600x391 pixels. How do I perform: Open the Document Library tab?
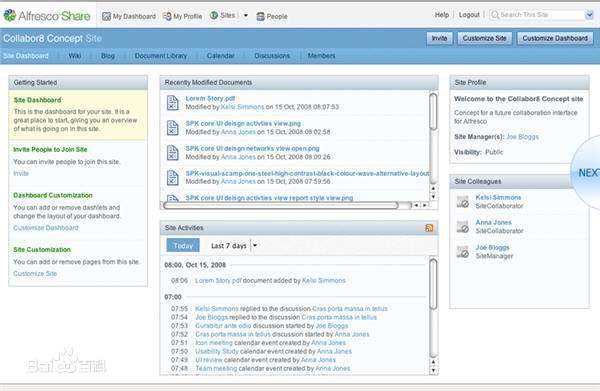click(x=161, y=56)
